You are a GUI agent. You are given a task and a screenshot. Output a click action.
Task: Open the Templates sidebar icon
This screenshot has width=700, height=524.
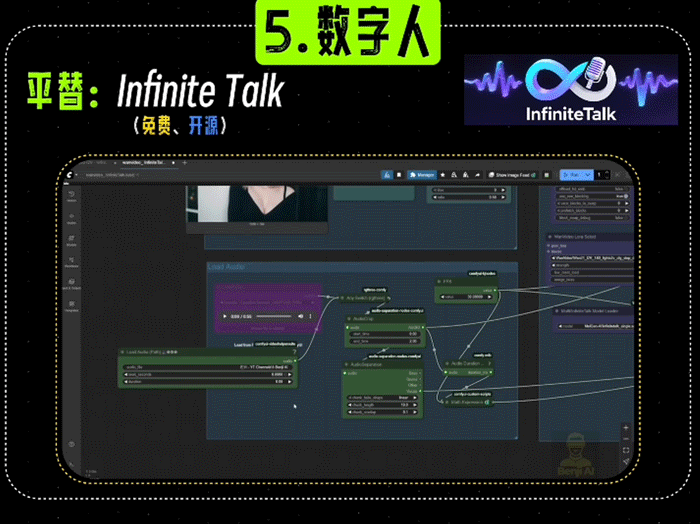pos(71,305)
